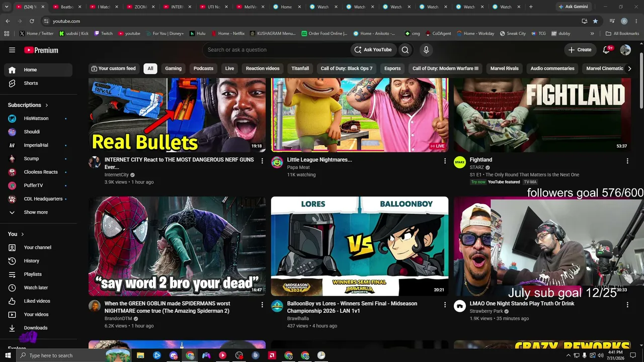Open the notifications bell
This screenshot has width=644, height=362.
pos(607,50)
